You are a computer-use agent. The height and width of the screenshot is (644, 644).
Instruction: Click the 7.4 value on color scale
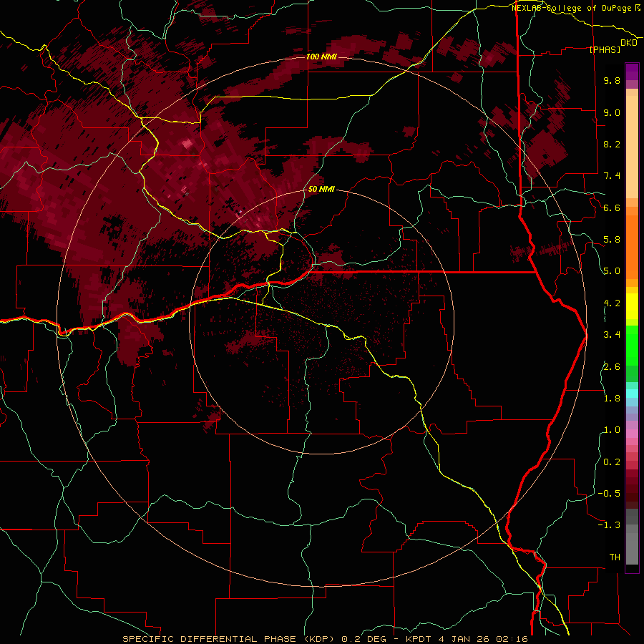point(612,176)
